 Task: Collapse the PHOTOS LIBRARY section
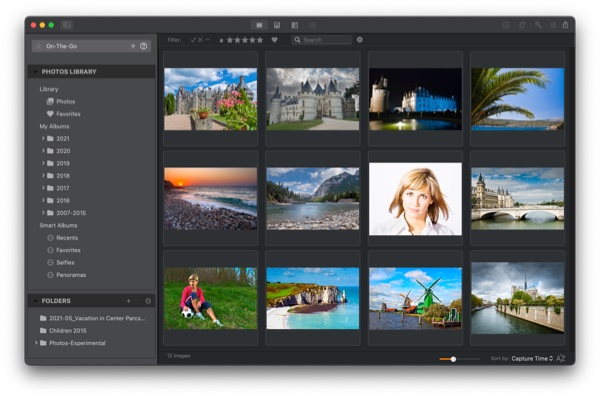click(35, 72)
